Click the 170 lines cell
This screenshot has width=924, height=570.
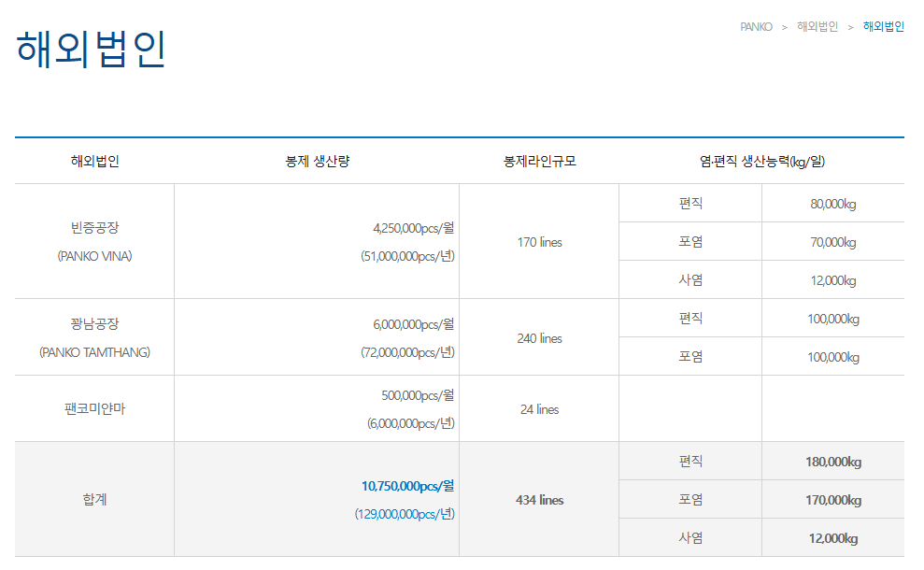coord(538,241)
